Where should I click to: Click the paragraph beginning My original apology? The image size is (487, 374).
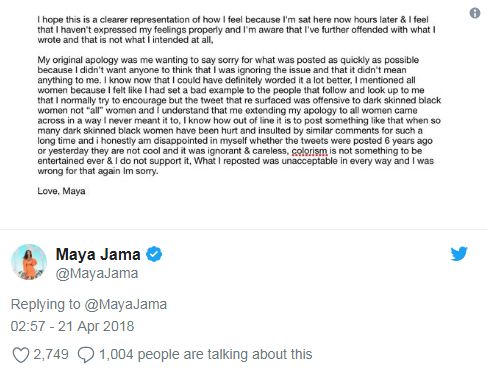pos(239,115)
